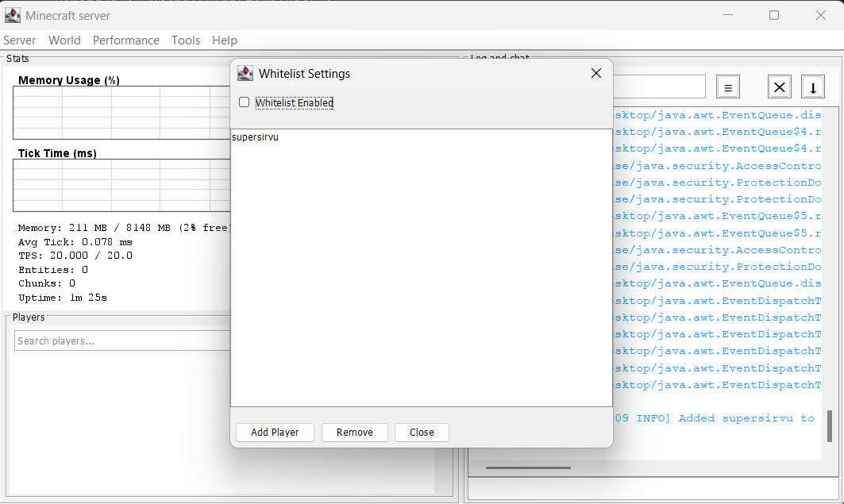Viewport: 844px width, 504px height.
Task: Click the clear log X icon
Action: pos(779,87)
